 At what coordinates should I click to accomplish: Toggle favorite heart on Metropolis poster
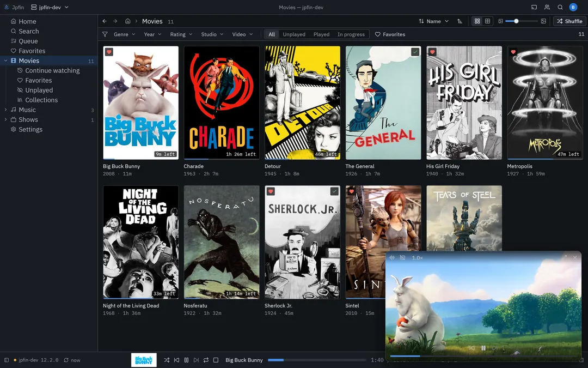(513, 52)
